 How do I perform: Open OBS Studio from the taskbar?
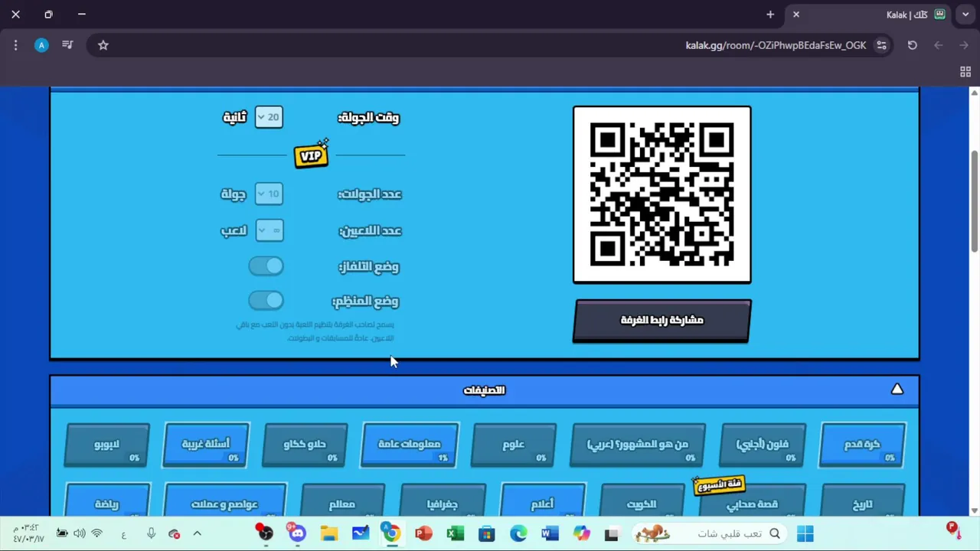coord(265,533)
